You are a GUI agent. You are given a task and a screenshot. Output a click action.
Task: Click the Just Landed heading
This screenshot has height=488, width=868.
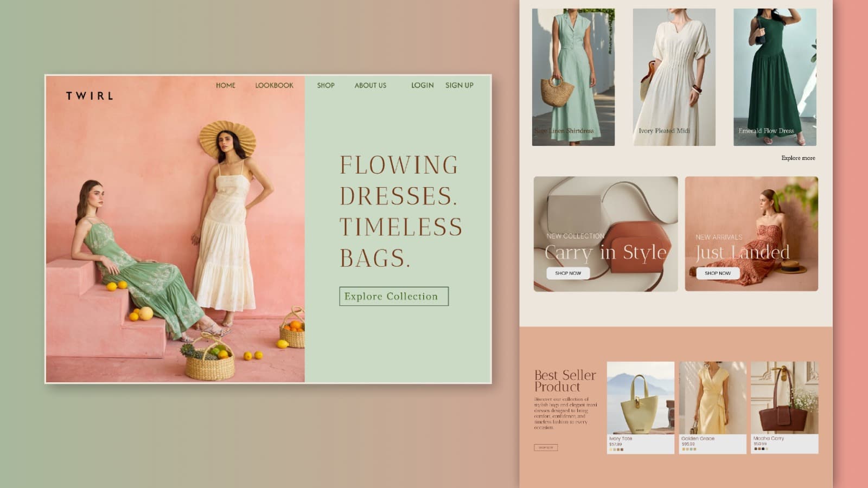743,253
